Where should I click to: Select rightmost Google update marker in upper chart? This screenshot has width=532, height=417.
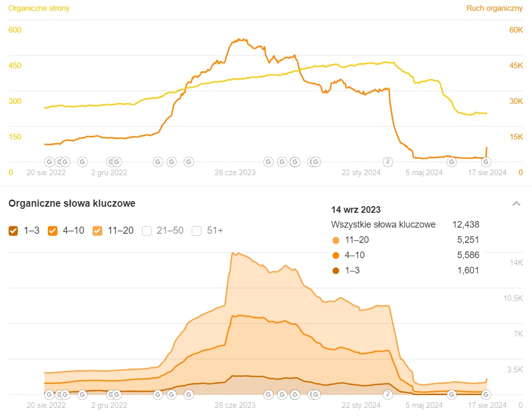tap(486, 162)
